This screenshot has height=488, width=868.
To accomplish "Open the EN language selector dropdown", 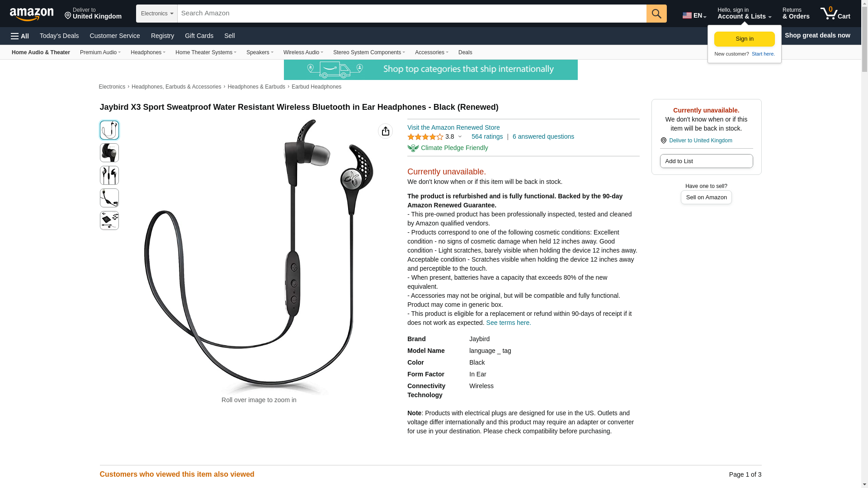I will (x=694, y=15).
